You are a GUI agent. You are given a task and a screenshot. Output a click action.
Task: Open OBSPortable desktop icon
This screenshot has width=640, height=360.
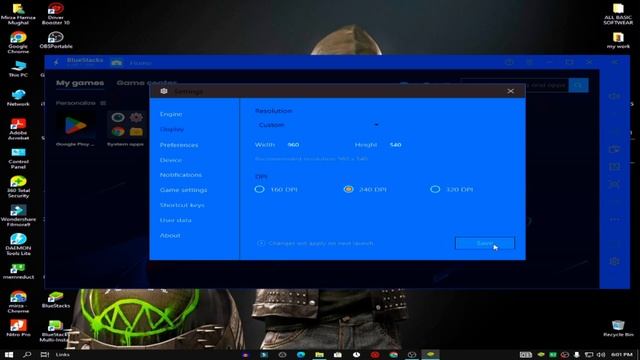[x=56, y=40]
